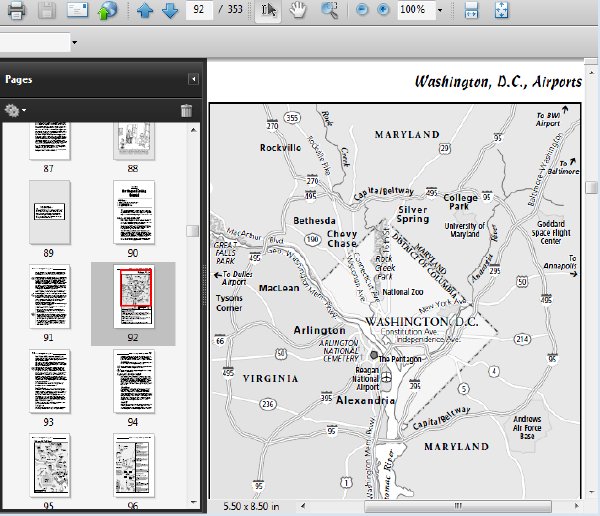Select page 87 thumbnail
Screen dimensions: 600x516
(x=50, y=140)
